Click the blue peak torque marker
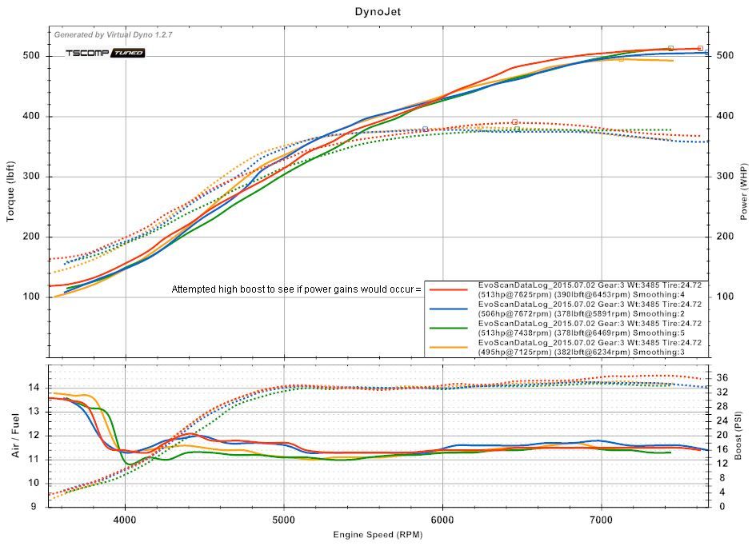Viewport: 756px width, 546px height. pyautogui.click(x=425, y=129)
